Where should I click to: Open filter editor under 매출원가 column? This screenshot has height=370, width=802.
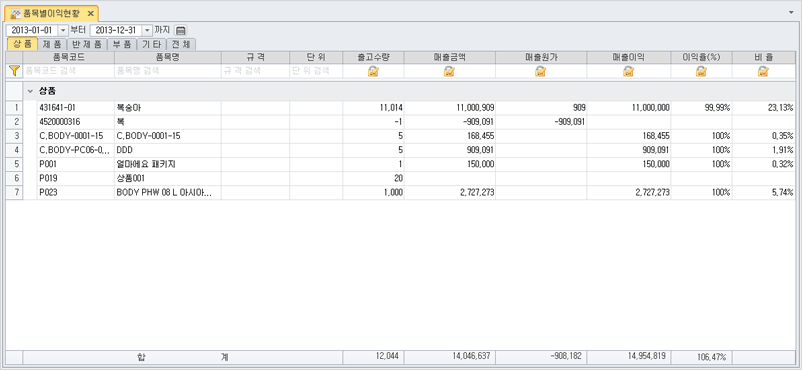coord(541,71)
